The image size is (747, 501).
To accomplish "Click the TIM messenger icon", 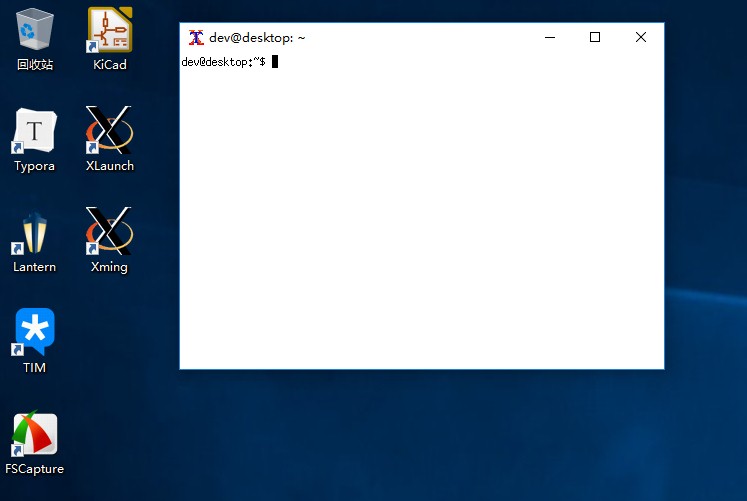I will pyautogui.click(x=35, y=333).
